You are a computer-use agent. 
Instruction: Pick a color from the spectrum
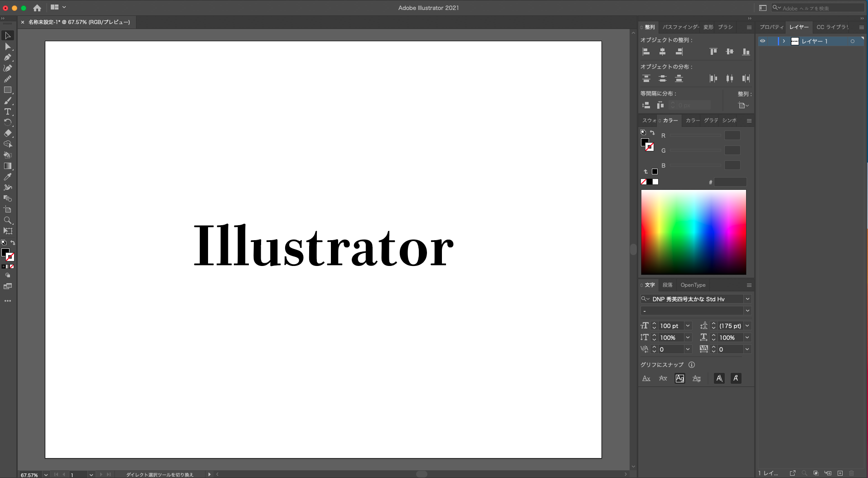[x=693, y=232]
